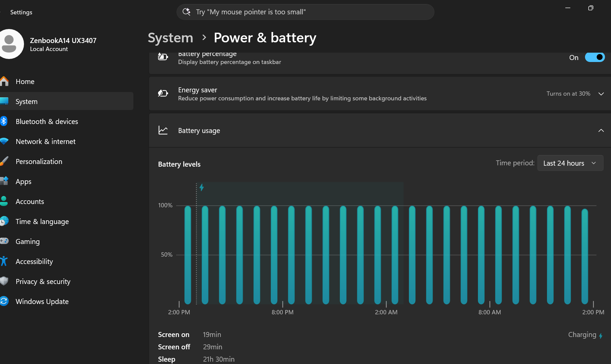Screen dimensions: 611x364
Task: Click the System breadcrumb link
Action: click(170, 38)
